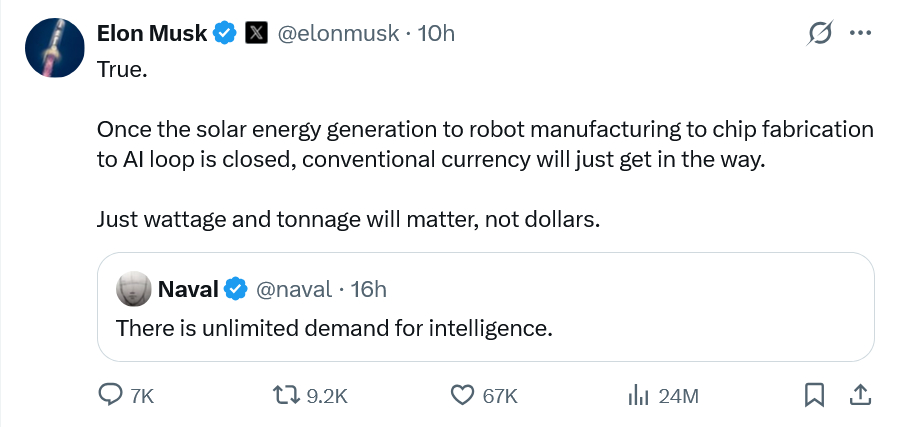Like the tweet with heart icon
Viewport: 898px width, 427px height.
pyautogui.click(x=462, y=396)
